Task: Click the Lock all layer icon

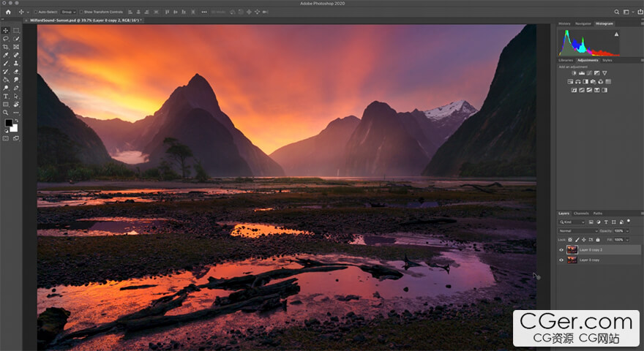Action: click(597, 239)
